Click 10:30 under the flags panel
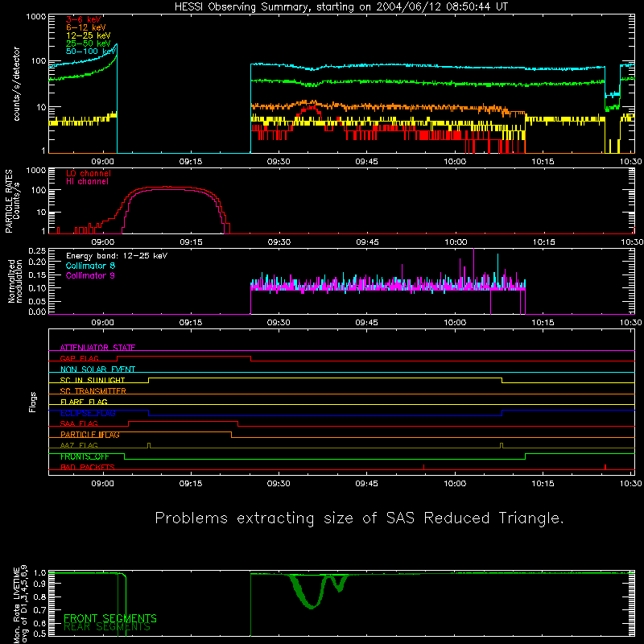 (x=631, y=484)
